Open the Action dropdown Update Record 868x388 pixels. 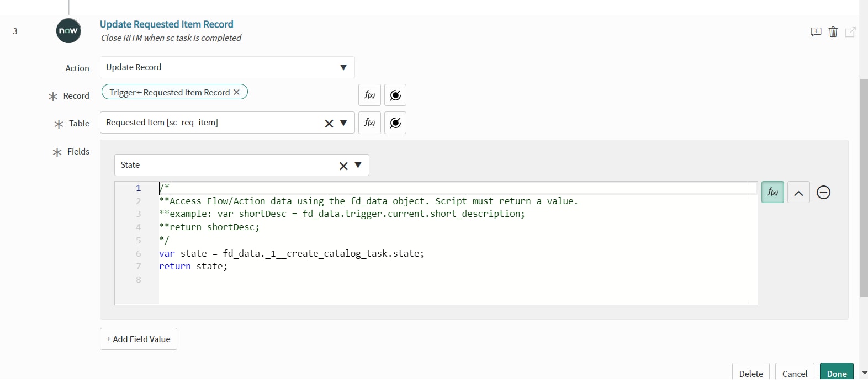(227, 67)
